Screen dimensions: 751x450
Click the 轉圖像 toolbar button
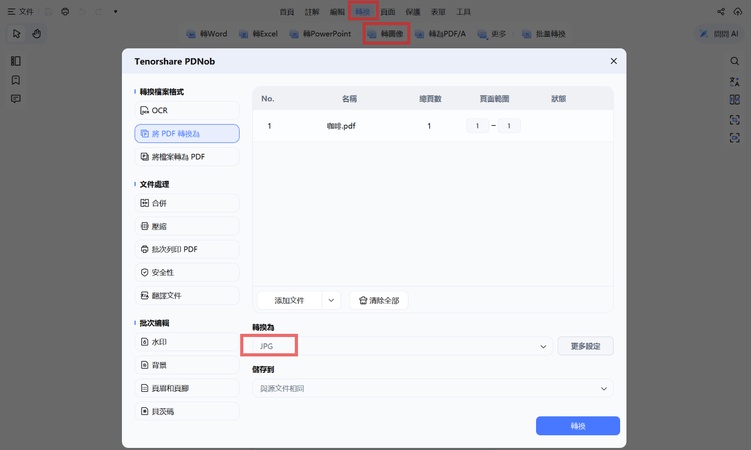(386, 34)
